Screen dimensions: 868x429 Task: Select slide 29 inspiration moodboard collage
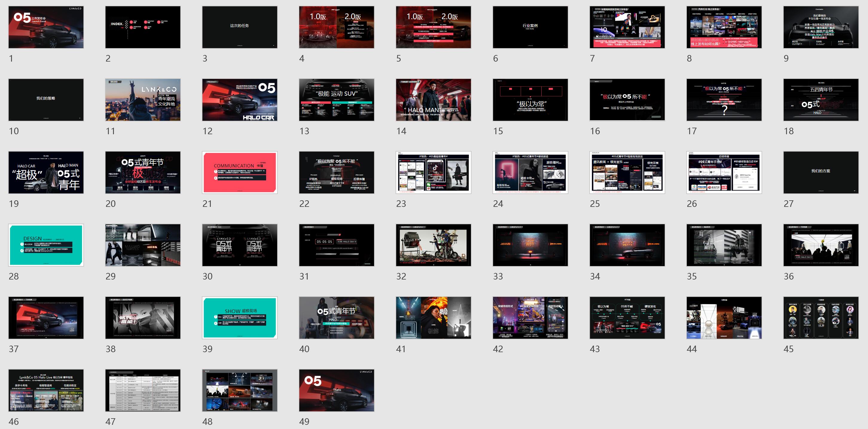[143, 245]
